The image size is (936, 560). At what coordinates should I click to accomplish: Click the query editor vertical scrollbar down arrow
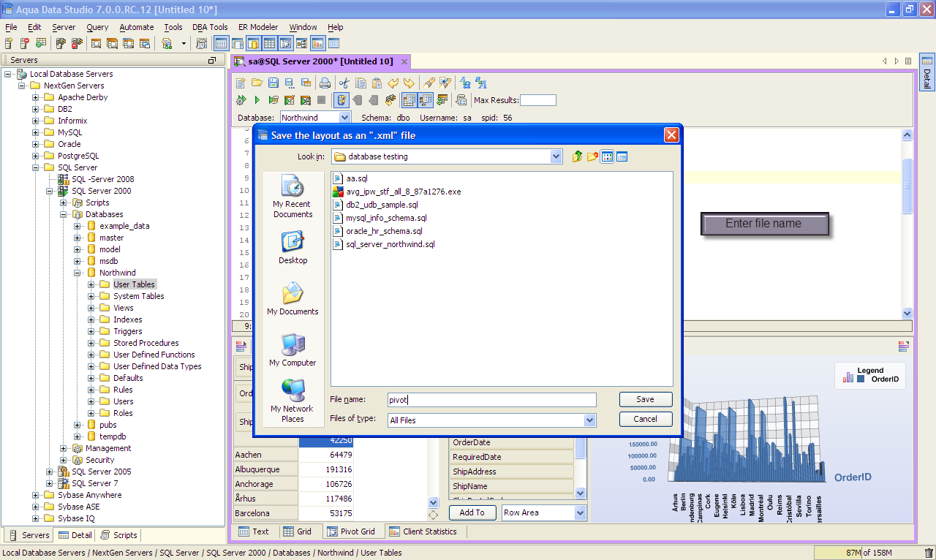tap(907, 313)
